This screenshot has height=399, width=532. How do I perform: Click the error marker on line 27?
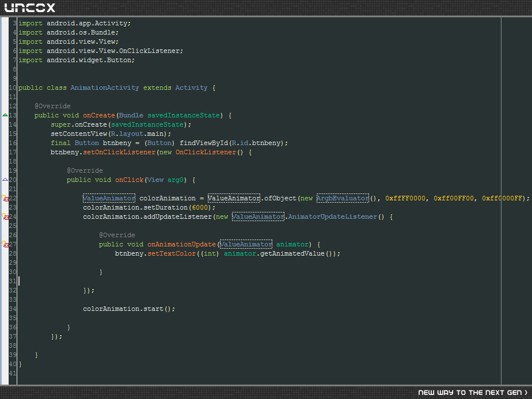[5, 244]
